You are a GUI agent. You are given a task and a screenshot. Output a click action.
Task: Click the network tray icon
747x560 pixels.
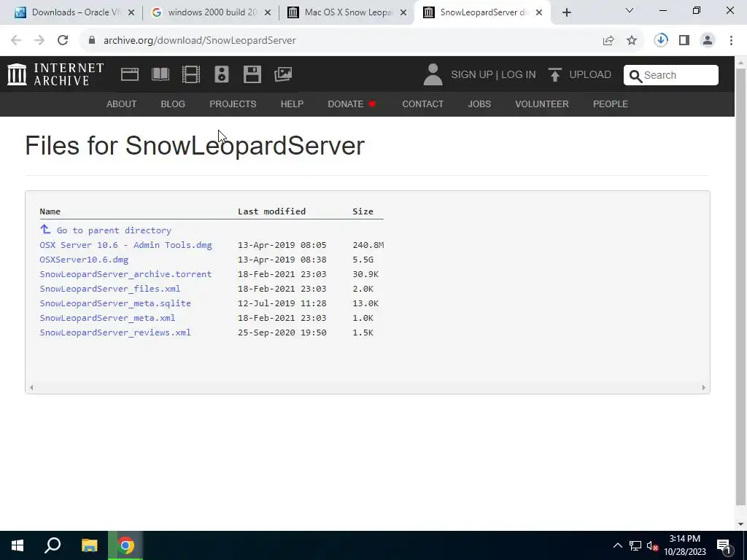[635, 545]
